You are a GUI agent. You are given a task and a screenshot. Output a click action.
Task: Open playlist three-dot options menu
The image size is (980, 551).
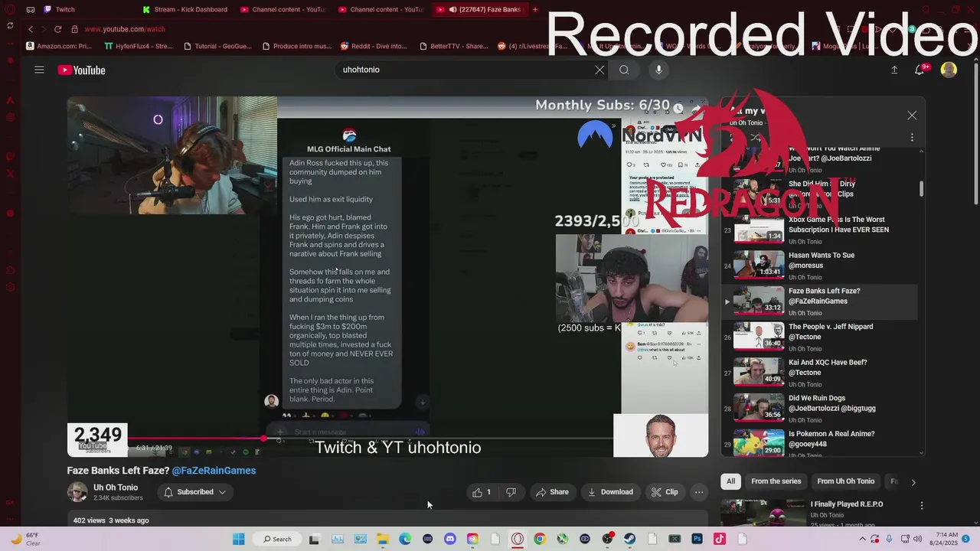click(x=912, y=138)
